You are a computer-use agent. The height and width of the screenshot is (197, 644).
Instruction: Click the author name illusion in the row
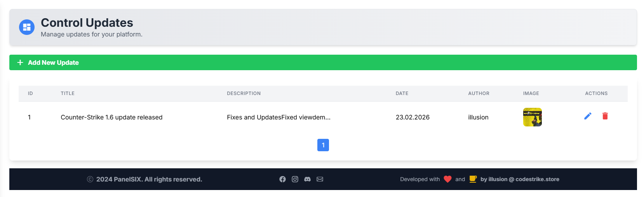click(x=478, y=117)
